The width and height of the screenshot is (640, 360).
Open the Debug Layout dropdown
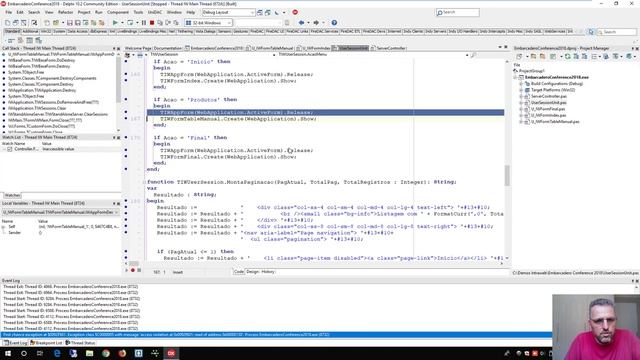[x=252, y=13]
